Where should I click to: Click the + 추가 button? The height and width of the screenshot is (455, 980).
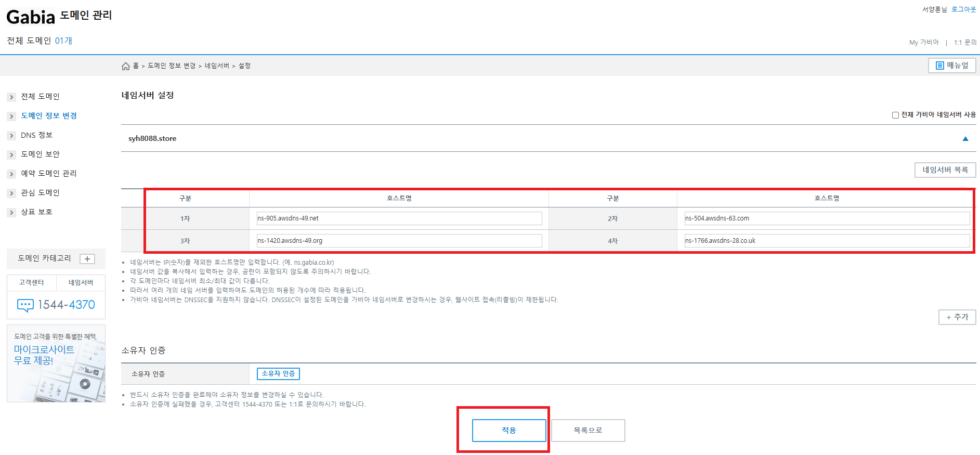pos(957,317)
